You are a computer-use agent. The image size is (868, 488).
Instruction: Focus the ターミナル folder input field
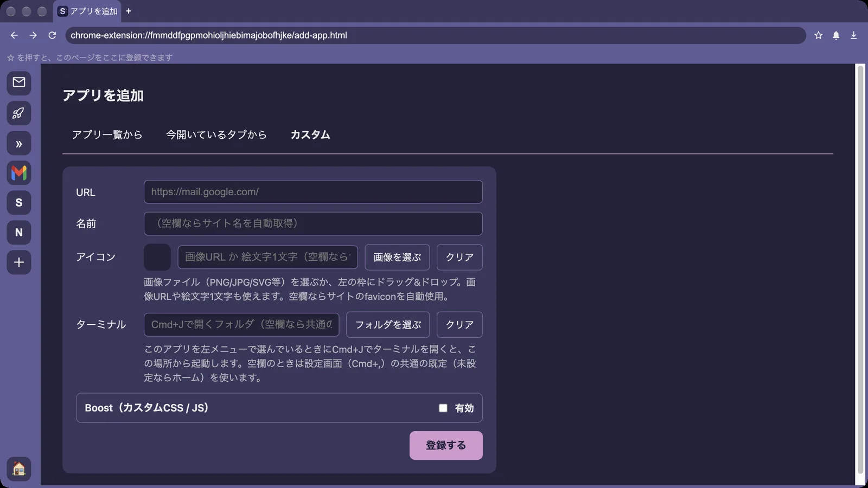[241, 324]
